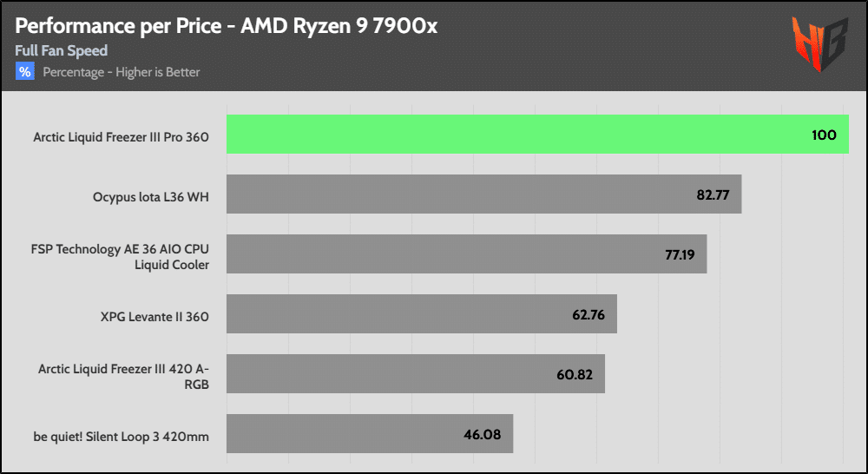Viewport: 868px width, 474px height.
Task: Click the 100 value label
Action: coord(824,135)
